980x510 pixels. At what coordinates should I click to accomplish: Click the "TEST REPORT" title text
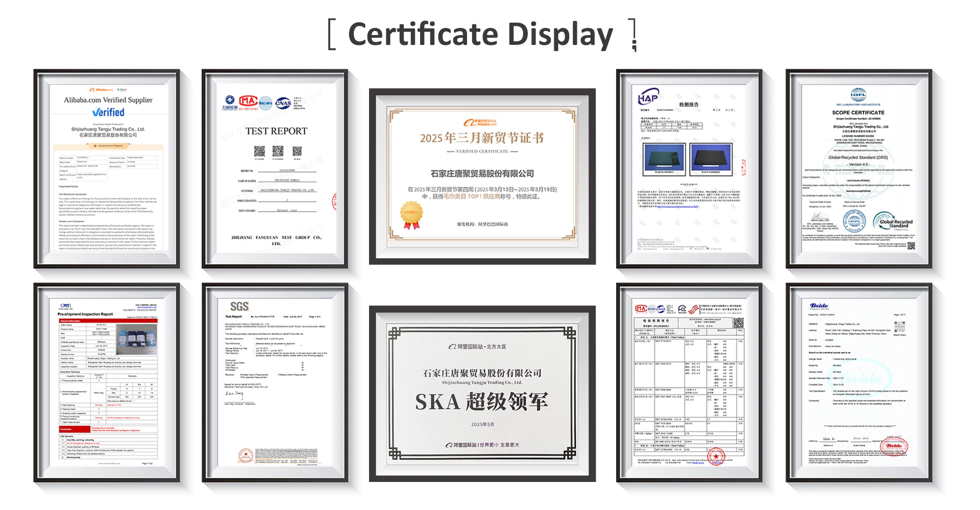(276, 131)
